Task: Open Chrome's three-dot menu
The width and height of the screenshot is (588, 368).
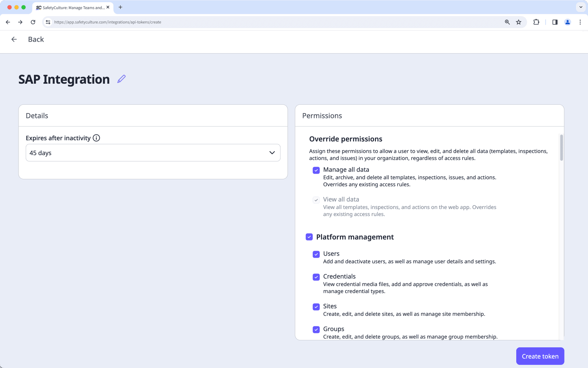Action: pos(580,22)
